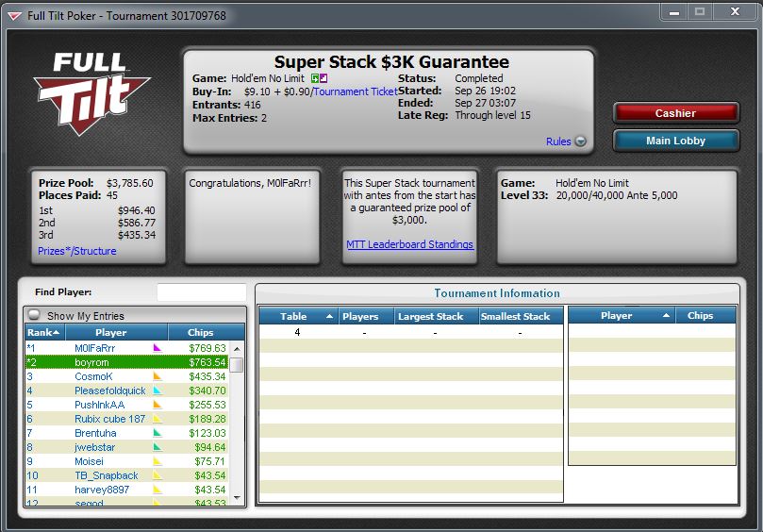Viewport: 763px width, 532px height.
Task: Click the player list scrollbar thumb
Action: (x=237, y=364)
